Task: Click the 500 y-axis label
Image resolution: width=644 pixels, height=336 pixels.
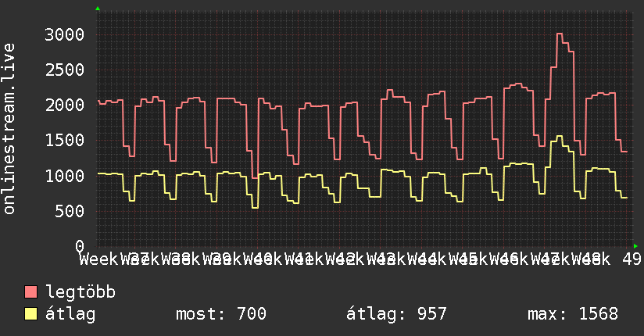Action: [x=70, y=211]
